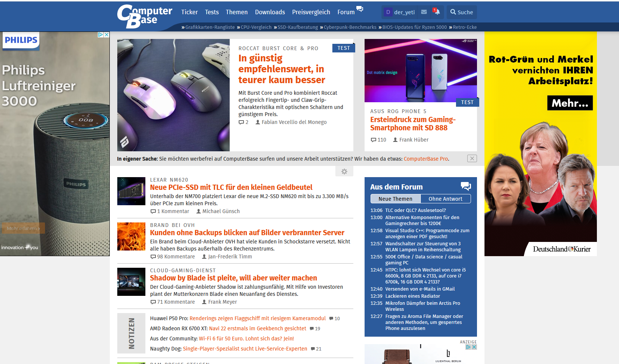Click the Suche search button
The width and height of the screenshot is (619, 364).
point(462,12)
